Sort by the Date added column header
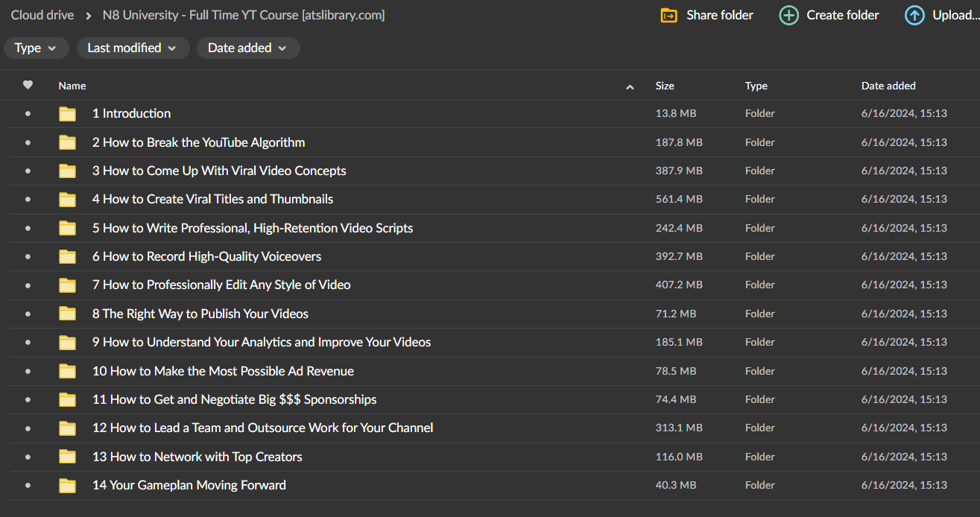Viewport: 980px width, 517px height. pos(888,86)
